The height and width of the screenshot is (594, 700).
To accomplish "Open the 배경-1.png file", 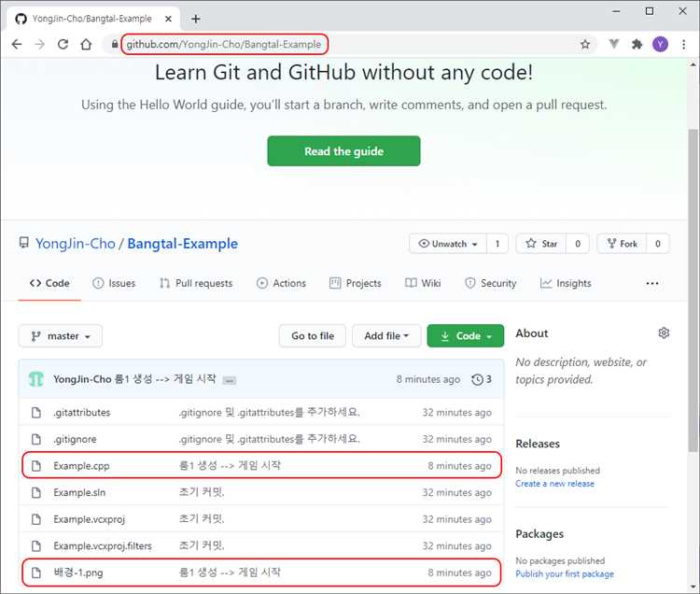I will [x=78, y=573].
